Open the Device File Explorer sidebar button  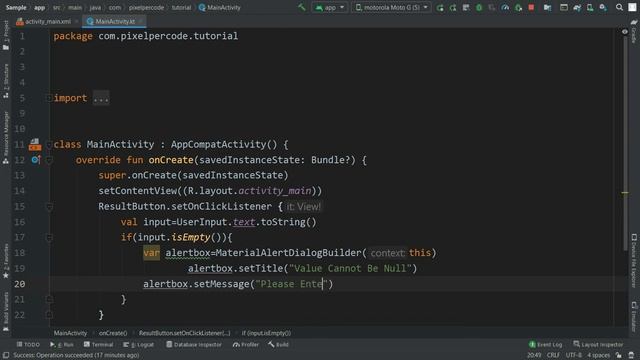(634, 261)
